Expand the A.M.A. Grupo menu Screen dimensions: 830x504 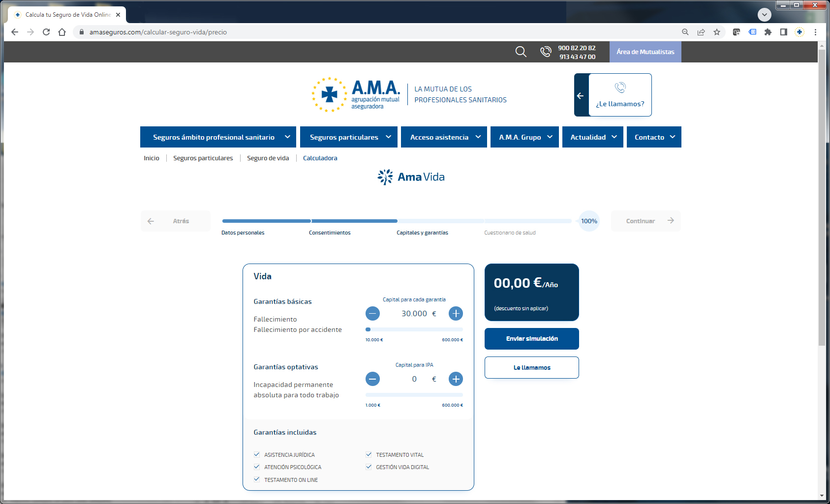pyautogui.click(x=524, y=137)
